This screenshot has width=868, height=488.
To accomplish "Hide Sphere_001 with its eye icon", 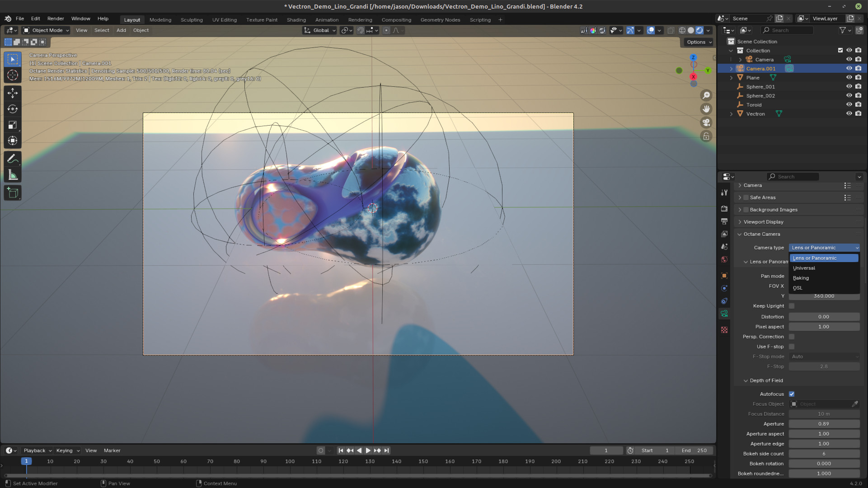I will [x=849, y=87].
